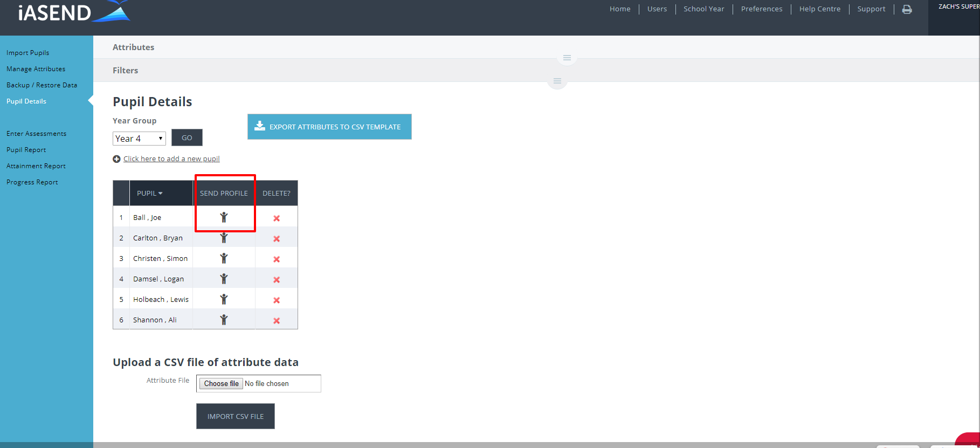Delete pupil Holbeach, Lewis
This screenshot has height=448, width=980.
(277, 300)
